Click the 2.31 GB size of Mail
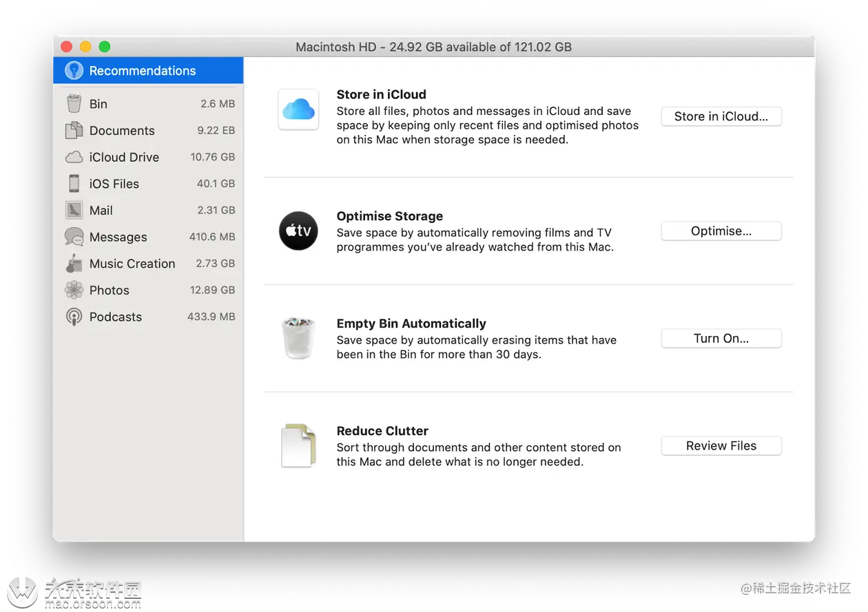 click(216, 210)
